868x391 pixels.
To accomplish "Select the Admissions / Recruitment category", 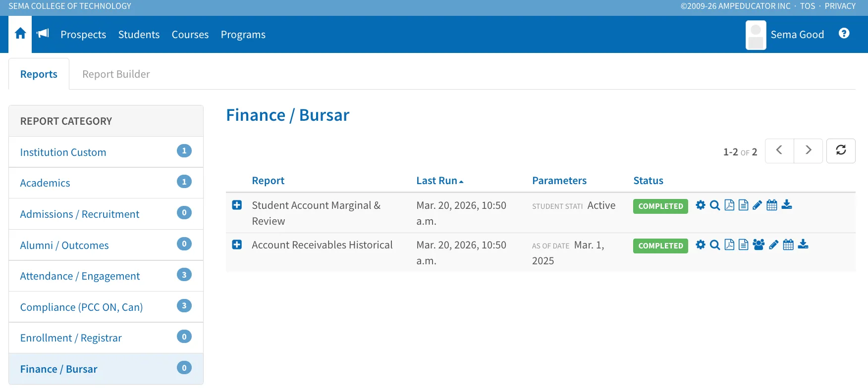I will (x=106, y=214).
